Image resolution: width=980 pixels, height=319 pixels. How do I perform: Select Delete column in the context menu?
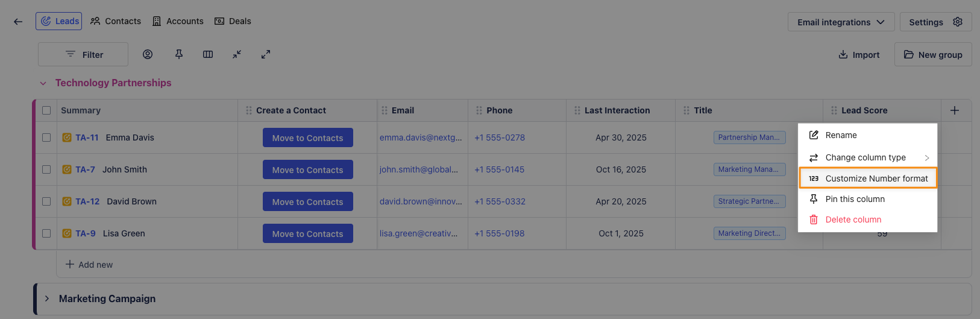pos(853,220)
